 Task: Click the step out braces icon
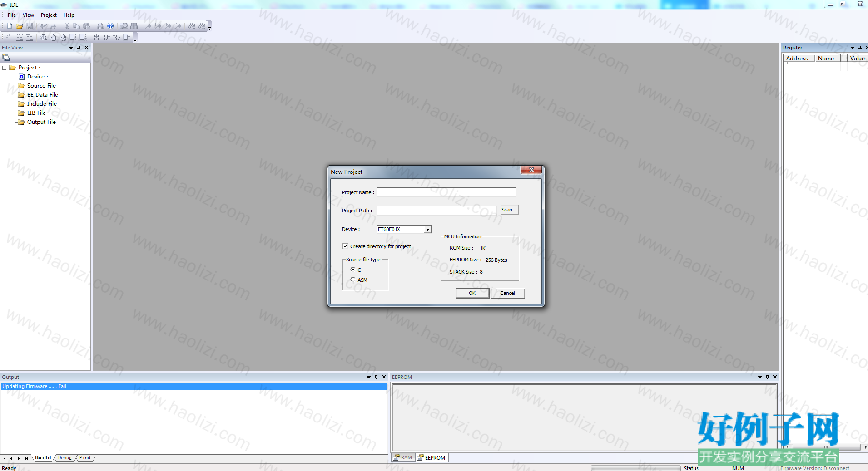tap(117, 38)
